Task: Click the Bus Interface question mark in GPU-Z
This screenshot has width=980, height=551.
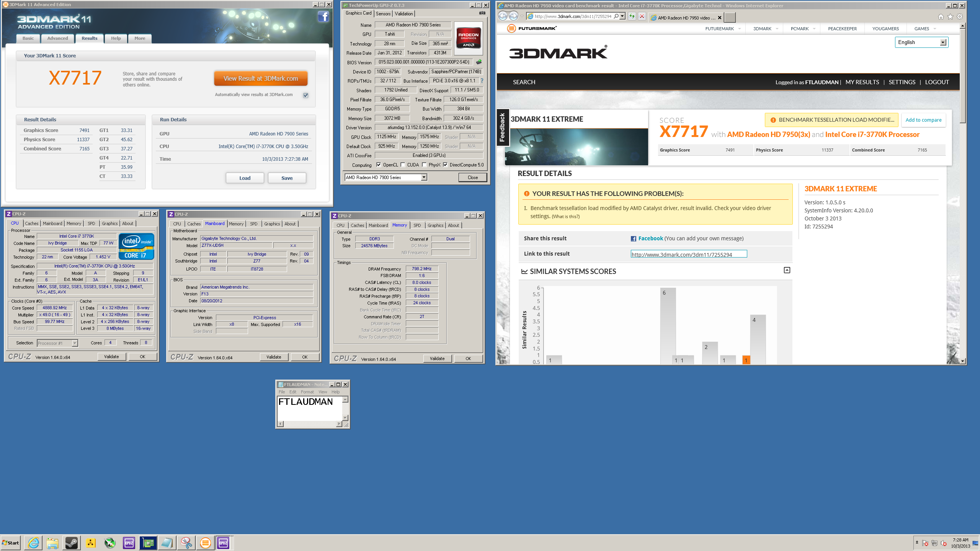Action: (482, 81)
